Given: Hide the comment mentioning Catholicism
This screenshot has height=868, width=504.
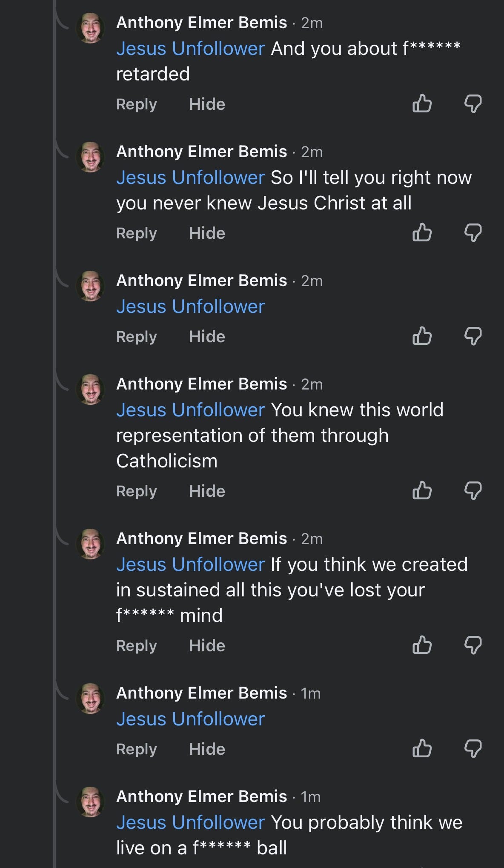Looking at the screenshot, I should [207, 491].
